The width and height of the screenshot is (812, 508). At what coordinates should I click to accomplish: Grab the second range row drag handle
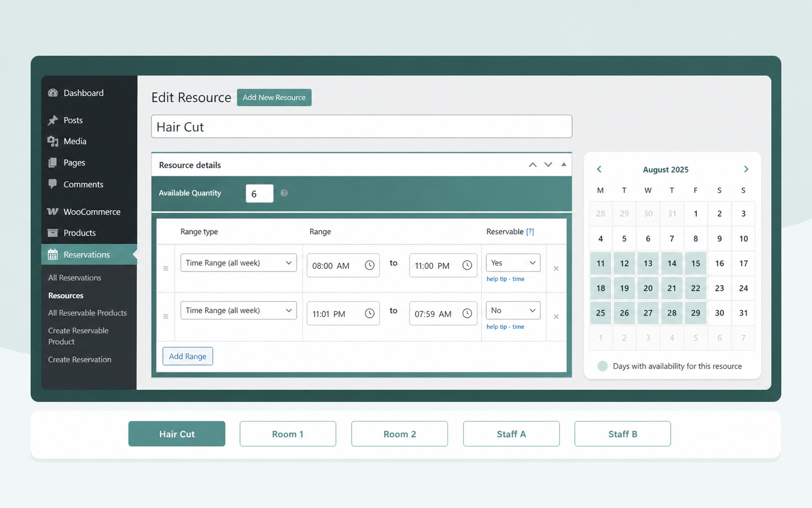pos(165,316)
